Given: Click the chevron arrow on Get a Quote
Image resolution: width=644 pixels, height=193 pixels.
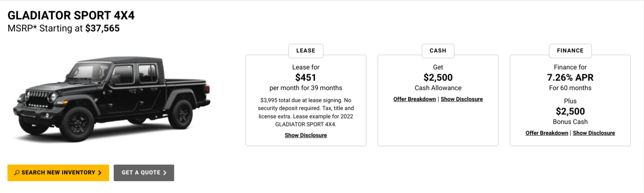Looking at the screenshot, I should click(x=165, y=173).
